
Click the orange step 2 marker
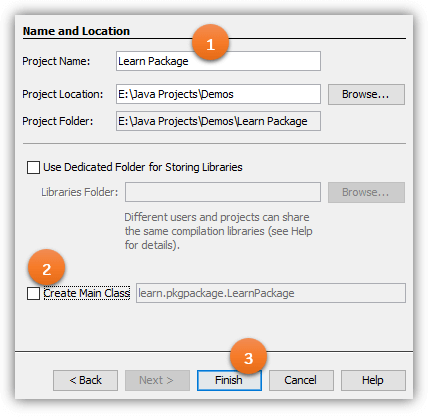(x=47, y=269)
